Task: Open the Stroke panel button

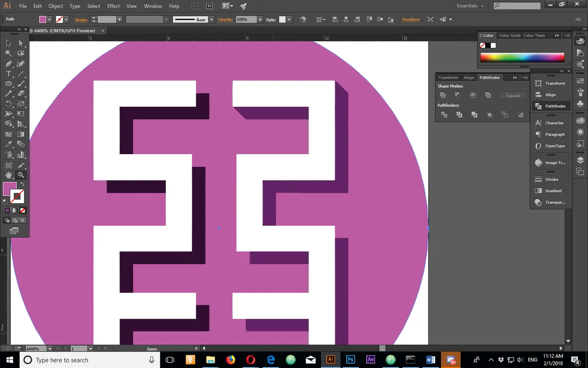Action: point(551,179)
